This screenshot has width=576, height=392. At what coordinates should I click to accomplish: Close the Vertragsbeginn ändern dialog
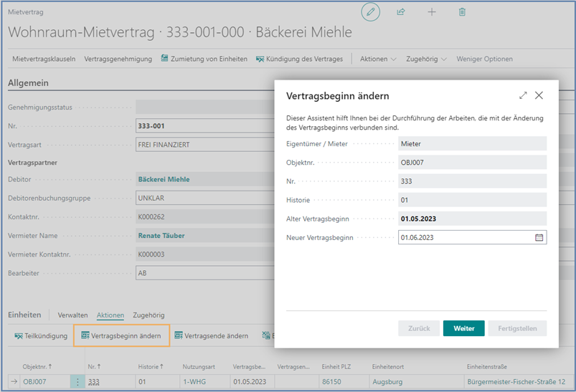(539, 95)
